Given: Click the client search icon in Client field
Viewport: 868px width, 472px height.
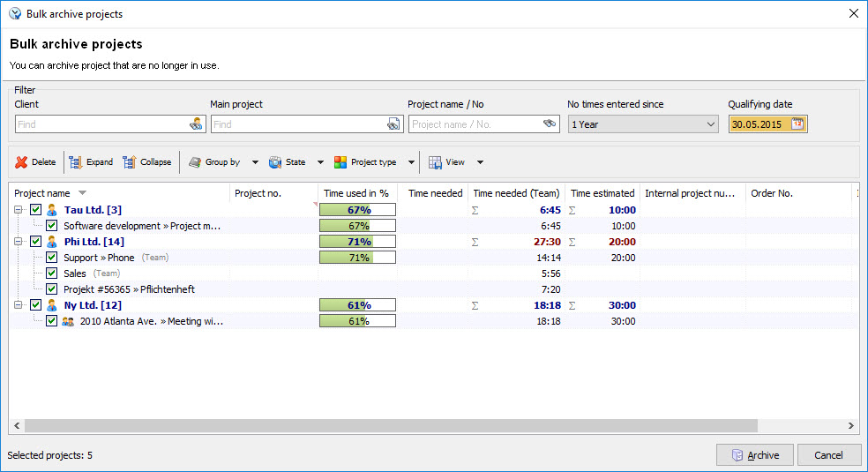Looking at the screenshot, I should [196, 124].
